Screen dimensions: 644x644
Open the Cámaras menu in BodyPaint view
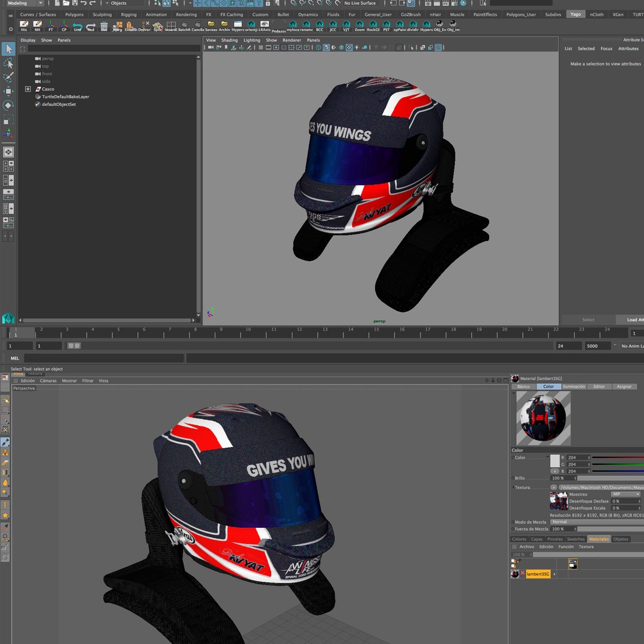[48, 380]
